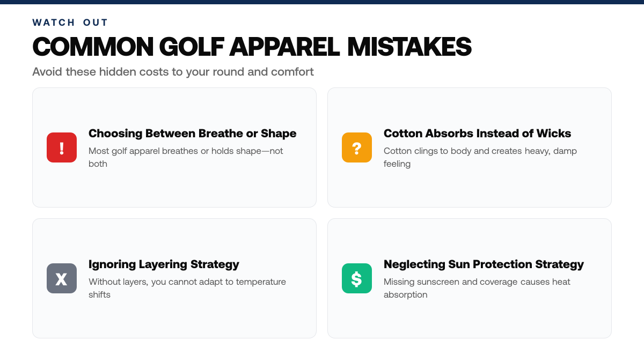Select the Sun Protection card
The image size is (644, 362).
tap(470, 278)
